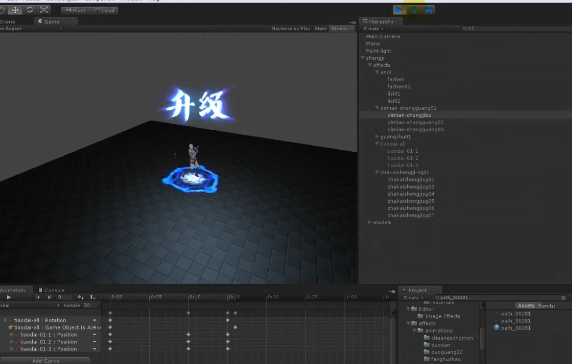Click the minus icon on the tiaodai-all Rotation row
Image resolution: width=572 pixels, height=364 pixels.
[94, 320]
